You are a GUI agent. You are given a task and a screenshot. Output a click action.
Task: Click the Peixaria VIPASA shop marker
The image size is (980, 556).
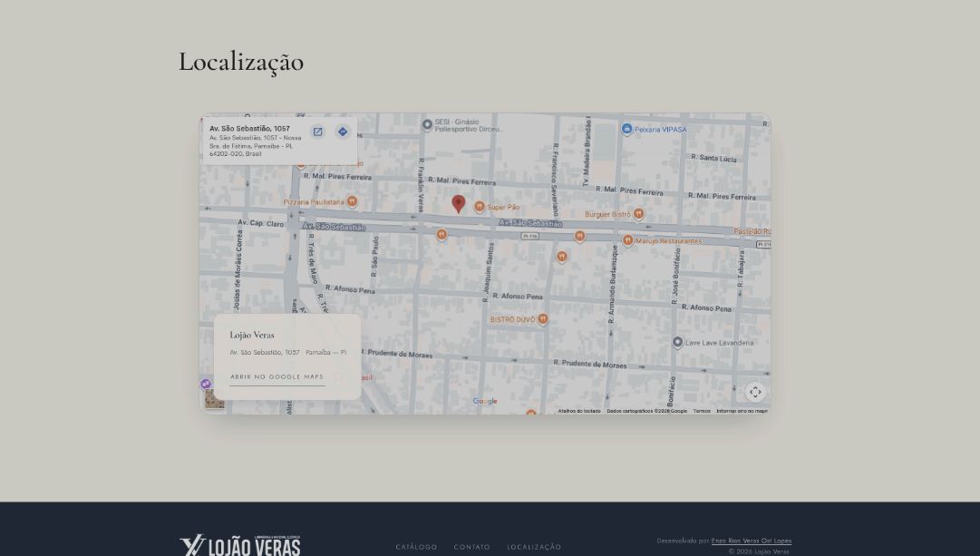(626, 129)
